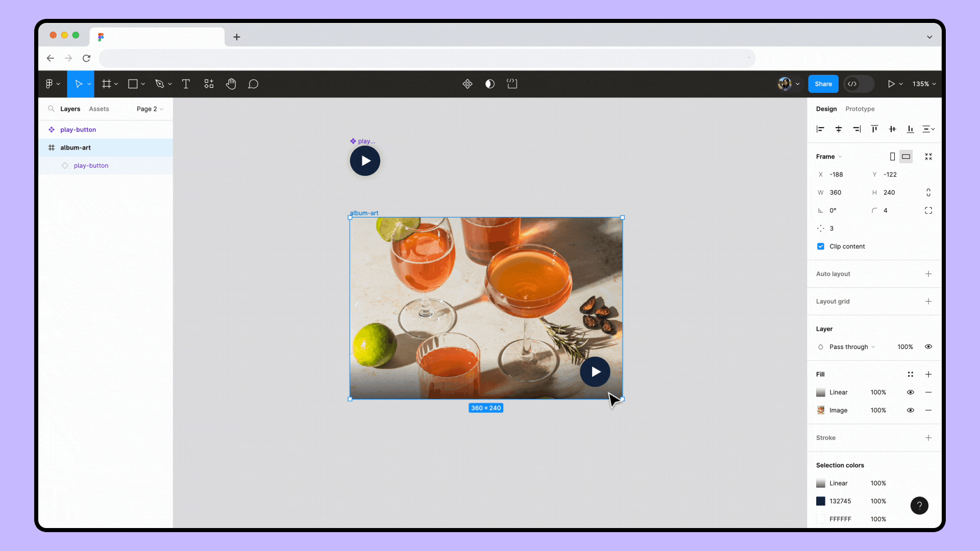Toggle Clip content checkbox
The width and height of the screenshot is (980, 551).
click(821, 245)
